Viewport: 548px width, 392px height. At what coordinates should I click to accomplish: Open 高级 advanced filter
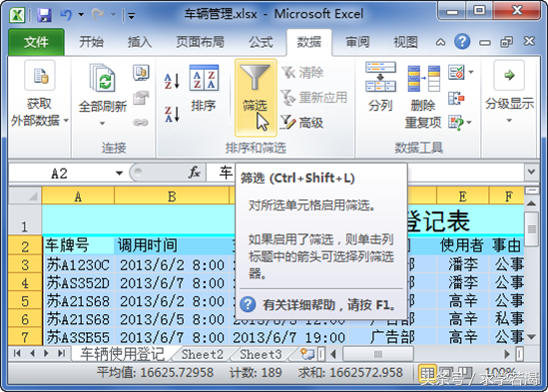(x=302, y=123)
